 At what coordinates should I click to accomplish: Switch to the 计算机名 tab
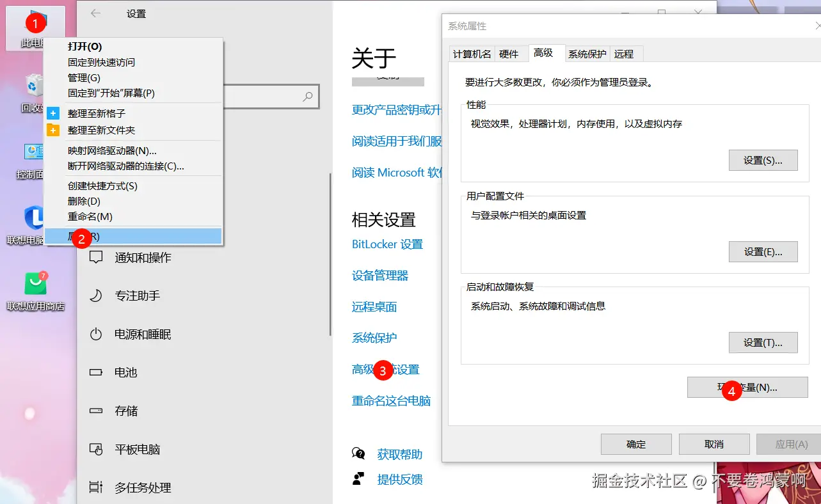[x=472, y=54]
